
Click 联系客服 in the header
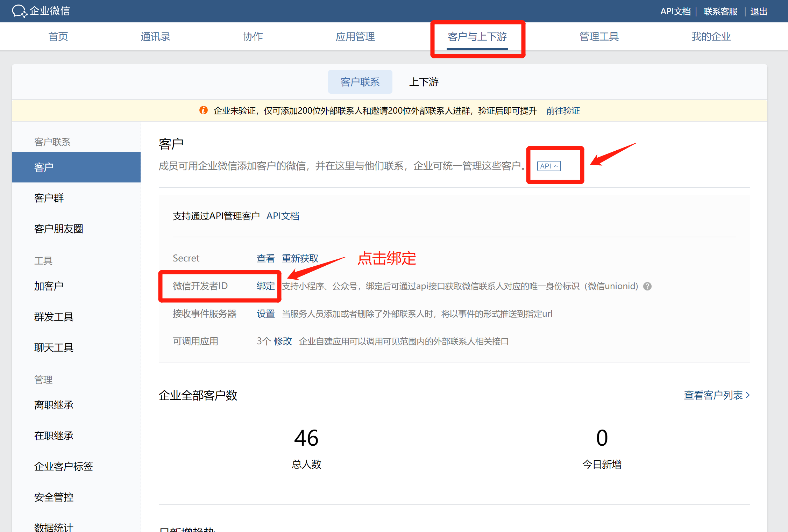tap(720, 11)
